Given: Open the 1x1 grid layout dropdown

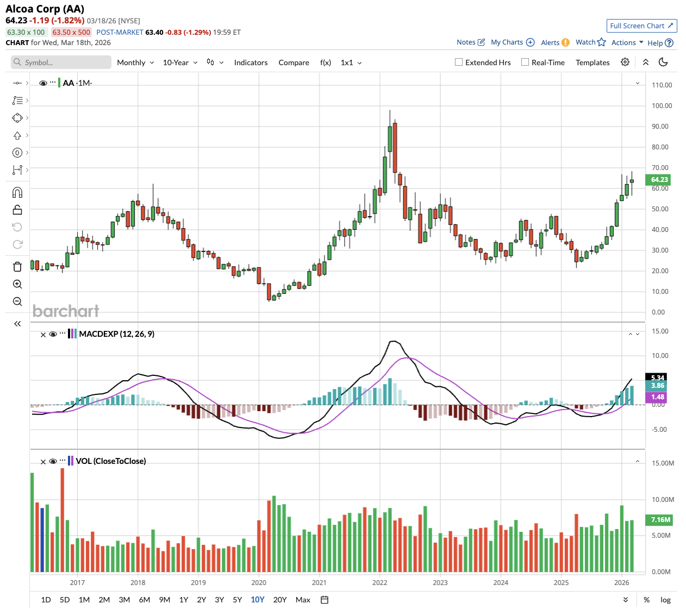Looking at the screenshot, I should (351, 62).
